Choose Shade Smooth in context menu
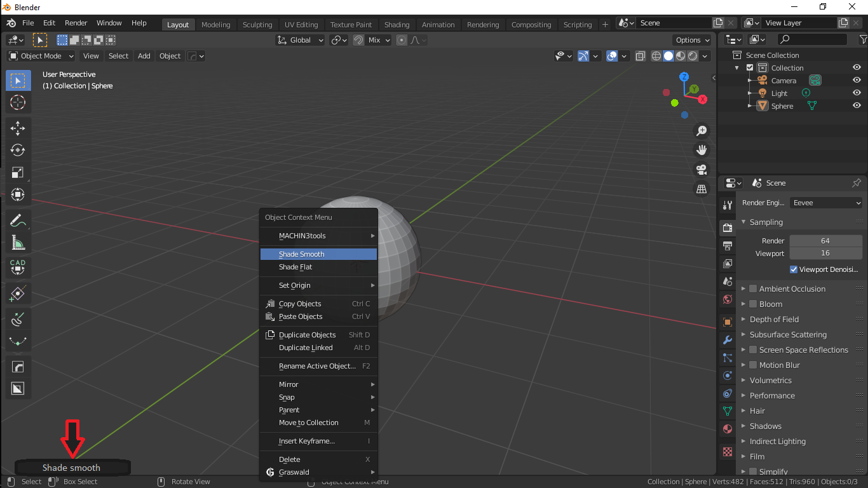868x488 pixels. coord(318,254)
